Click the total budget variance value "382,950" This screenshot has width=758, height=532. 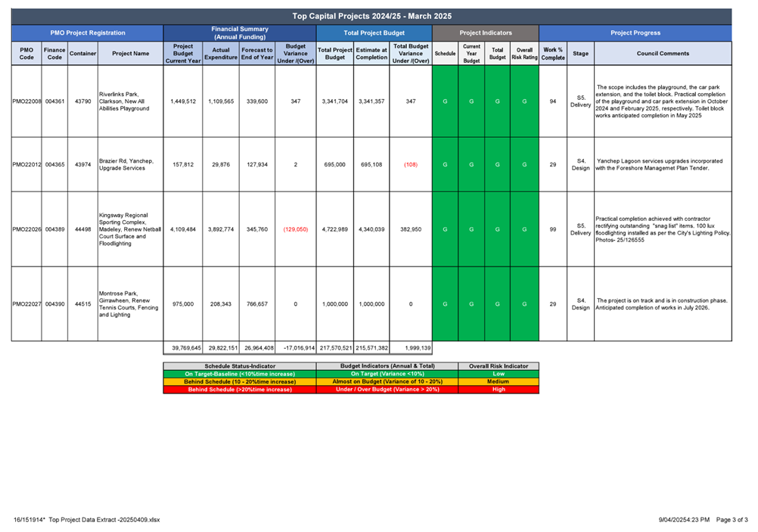point(411,229)
